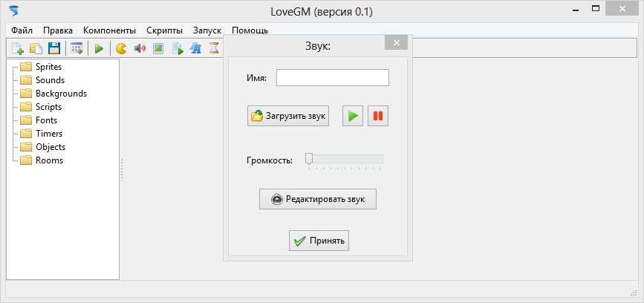Click the Имя name input field

point(333,77)
